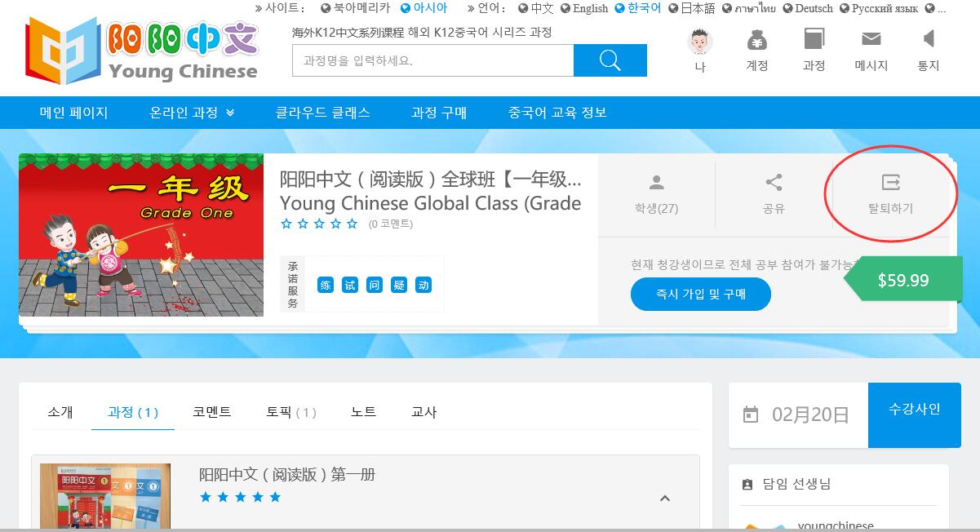Click the 动 service badge

[x=423, y=285]
